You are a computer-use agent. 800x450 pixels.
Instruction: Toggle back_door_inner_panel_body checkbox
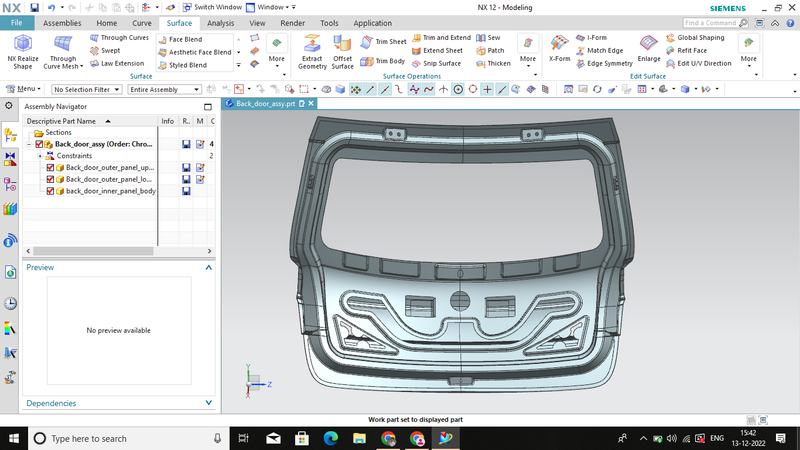point(50,191)
